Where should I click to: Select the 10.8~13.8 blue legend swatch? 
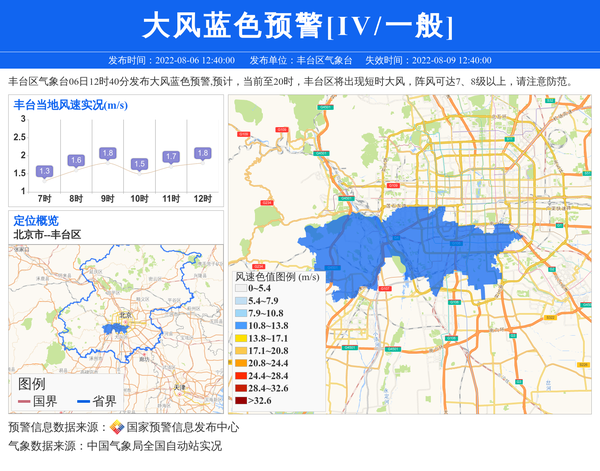pos(240,326)
